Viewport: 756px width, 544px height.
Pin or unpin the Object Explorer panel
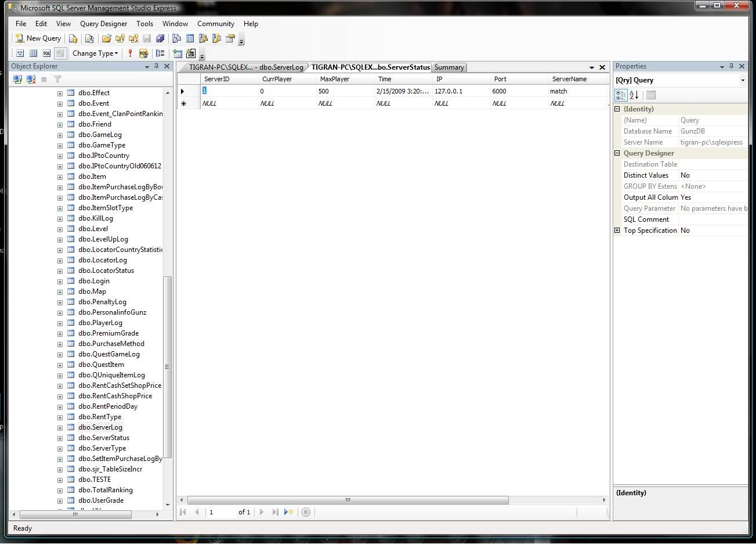pyautogui.click(x=156, y=66)
